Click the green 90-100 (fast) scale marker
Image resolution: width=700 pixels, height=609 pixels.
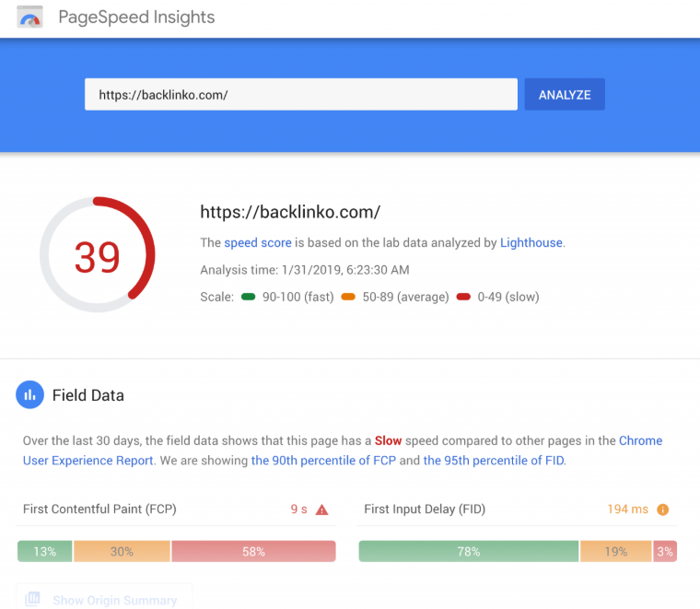[248, 297]
